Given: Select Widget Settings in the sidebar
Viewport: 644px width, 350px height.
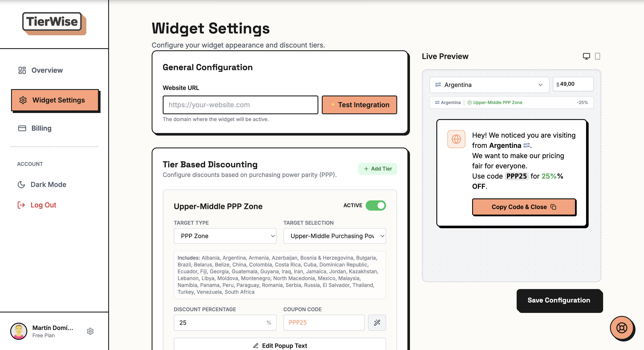Looking at the screenshot, I should pyautogui.click(x=56, y=100).
